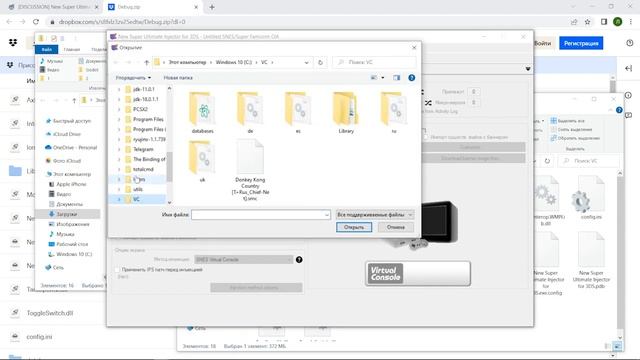Click the Open dialog help icon
The image size is (640, 360).
coord(411,78)
